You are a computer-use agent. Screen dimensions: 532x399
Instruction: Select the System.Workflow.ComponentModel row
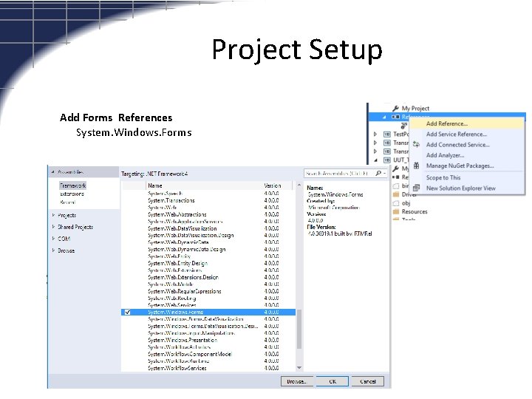(208, 354)
